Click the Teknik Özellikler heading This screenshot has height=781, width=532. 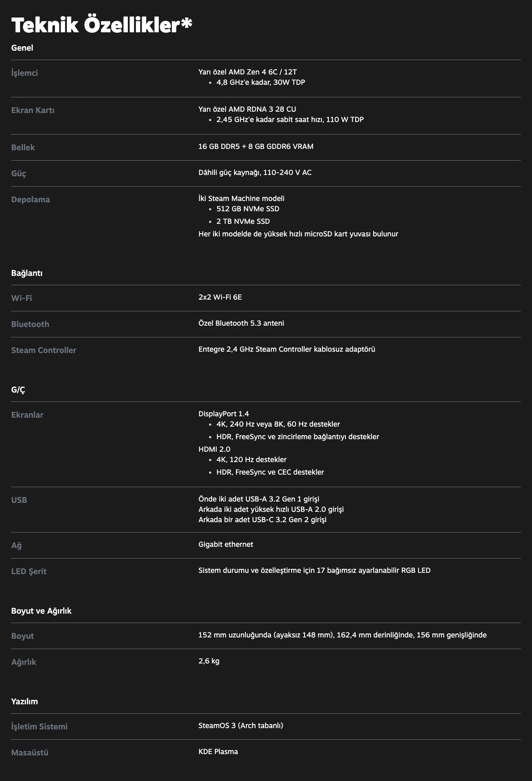pos(101,25)
